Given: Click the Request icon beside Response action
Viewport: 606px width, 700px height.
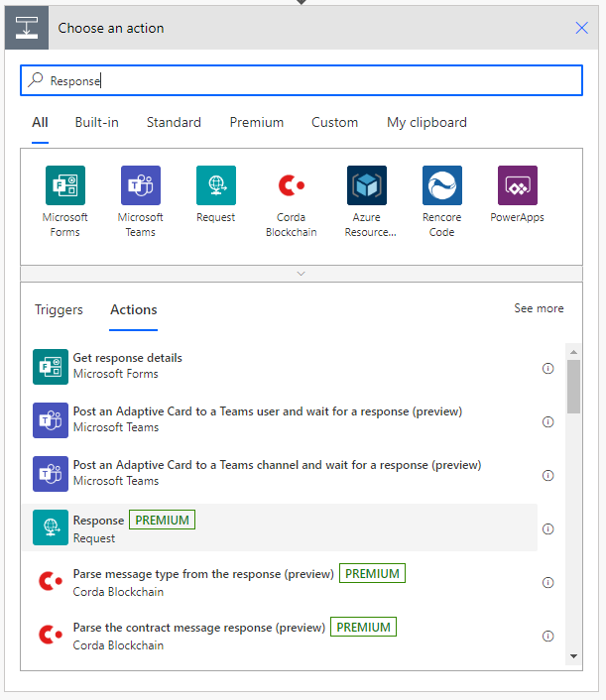Looking at the screenshot, I should pos(51,527).
